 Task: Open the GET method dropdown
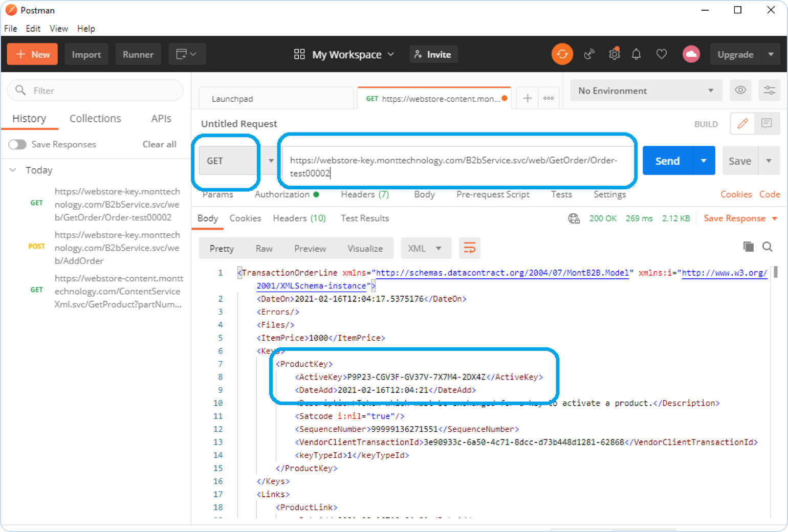pos(236,161)
